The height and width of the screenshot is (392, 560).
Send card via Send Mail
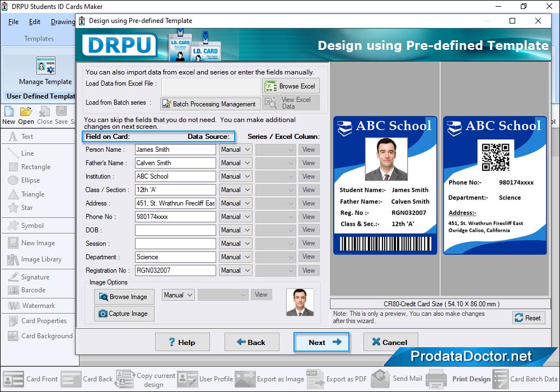click(x=397, y=379)
